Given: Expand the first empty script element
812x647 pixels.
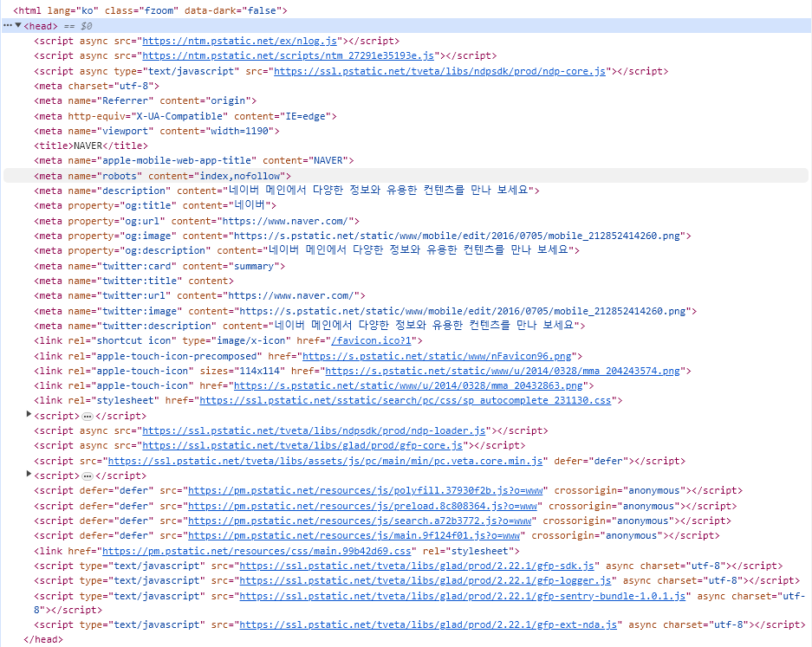Looking at the screenshot, I should tap(29, 415).
